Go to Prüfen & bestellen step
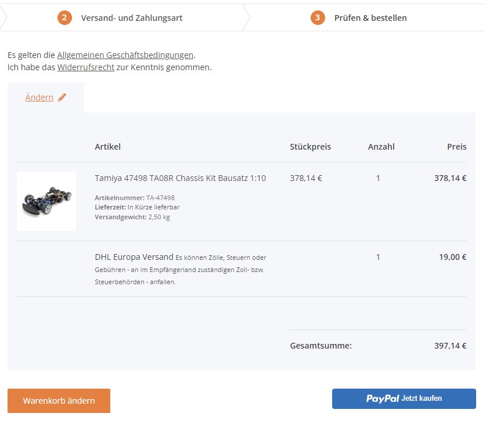Viewport: 504px width, 442px height. click(x=370, y=18)
